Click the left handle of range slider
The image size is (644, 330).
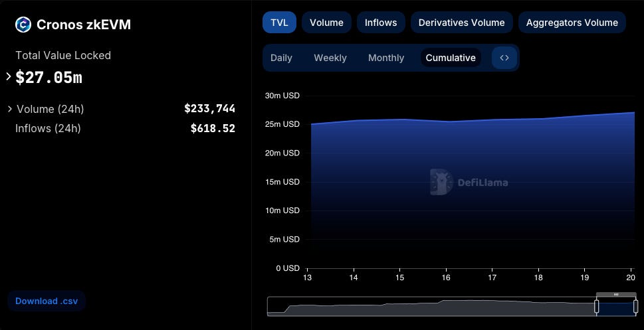[596, 307]
